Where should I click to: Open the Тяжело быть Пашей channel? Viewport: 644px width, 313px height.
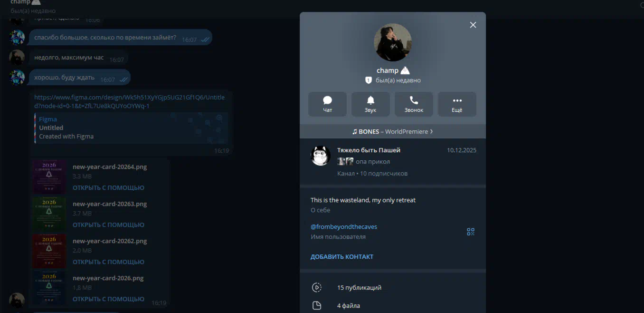coord(369,150)
